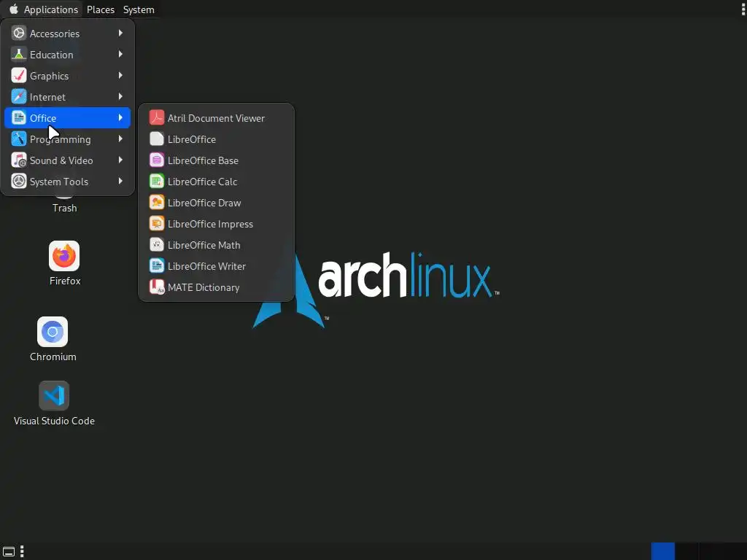
Task: Click the Firefox label text on desktop
Action: (x=65, y=281)
